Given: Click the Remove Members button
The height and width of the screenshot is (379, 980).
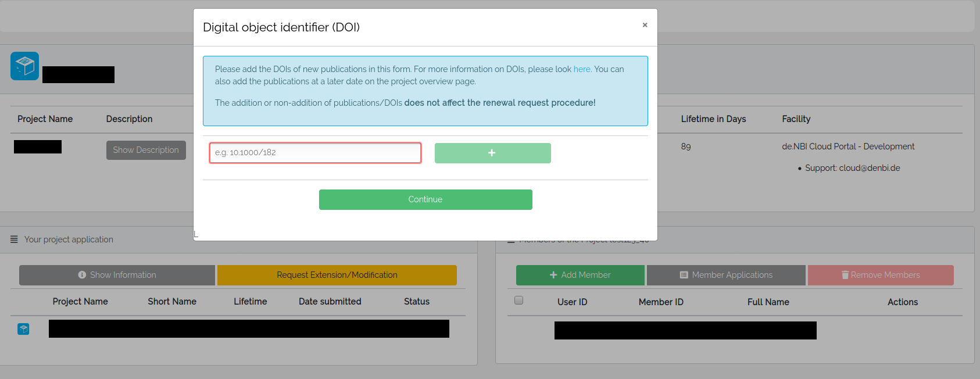Looking at the screenshot, I should pyautogui.click(x=880, y=275).
